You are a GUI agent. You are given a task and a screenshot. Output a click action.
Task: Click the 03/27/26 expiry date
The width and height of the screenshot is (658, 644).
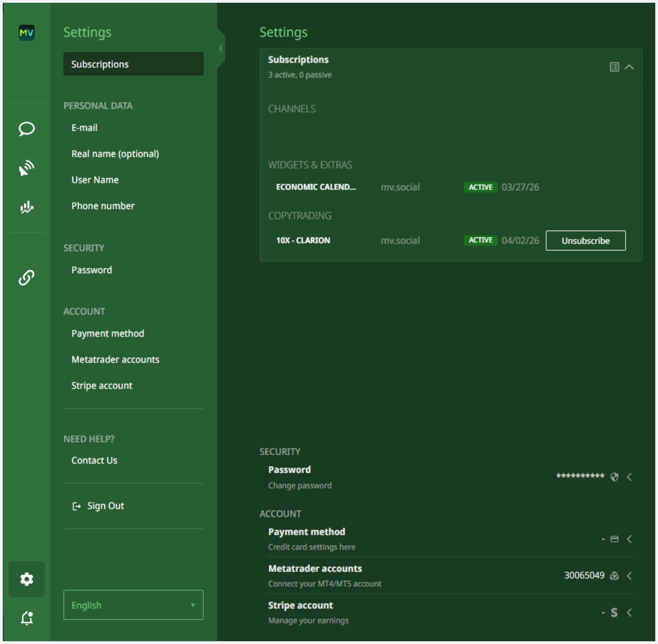point(520,187)
